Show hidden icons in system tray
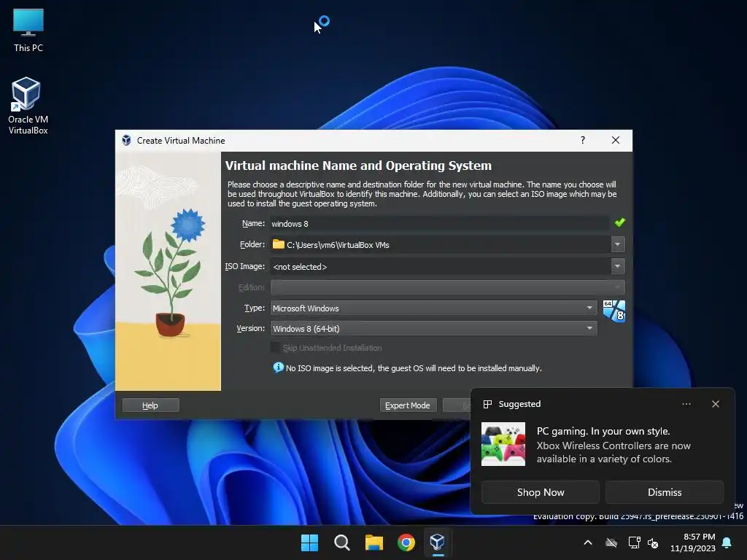Screen dimensions: 747x560 click(x=588, y=542)
